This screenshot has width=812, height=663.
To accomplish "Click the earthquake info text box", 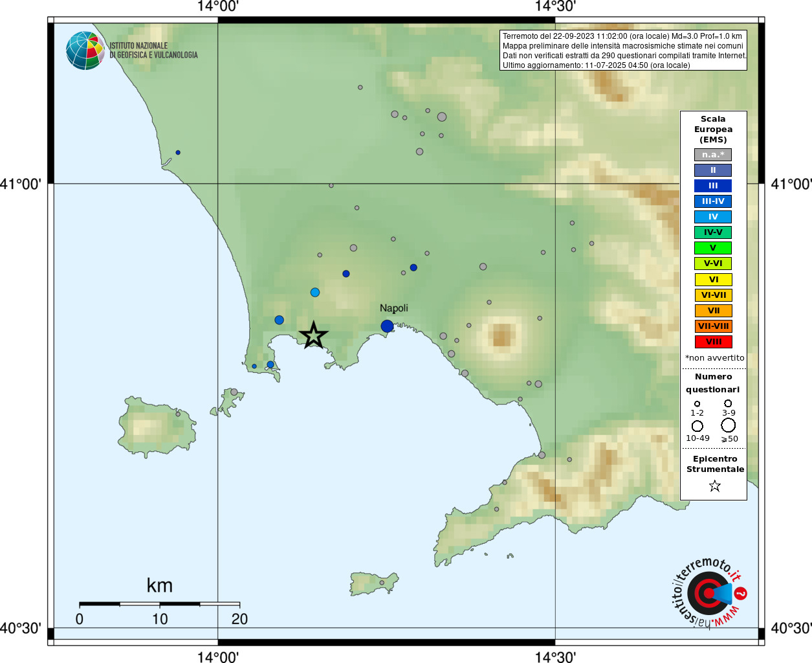I will (x=623, y=51).
